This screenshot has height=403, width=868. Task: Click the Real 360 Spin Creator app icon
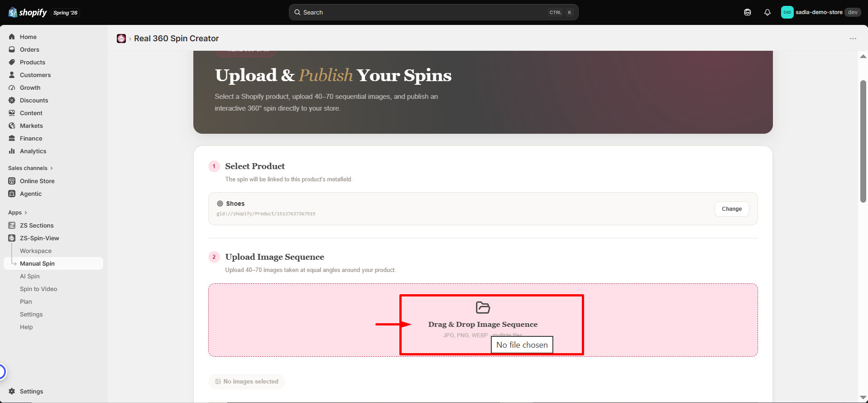pyautogui.click(x=121, y=39)
